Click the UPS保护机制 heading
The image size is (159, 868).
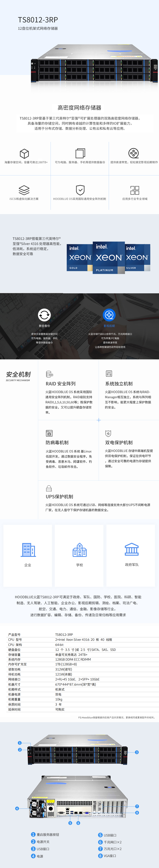(x=59, y=497)
